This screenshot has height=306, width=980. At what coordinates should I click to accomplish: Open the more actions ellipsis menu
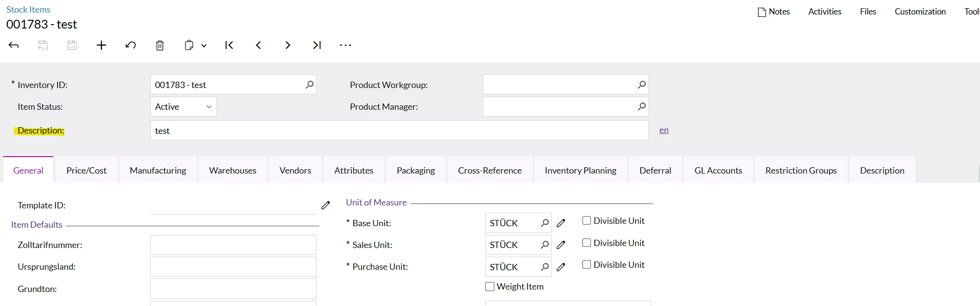[x=346, y=45]
